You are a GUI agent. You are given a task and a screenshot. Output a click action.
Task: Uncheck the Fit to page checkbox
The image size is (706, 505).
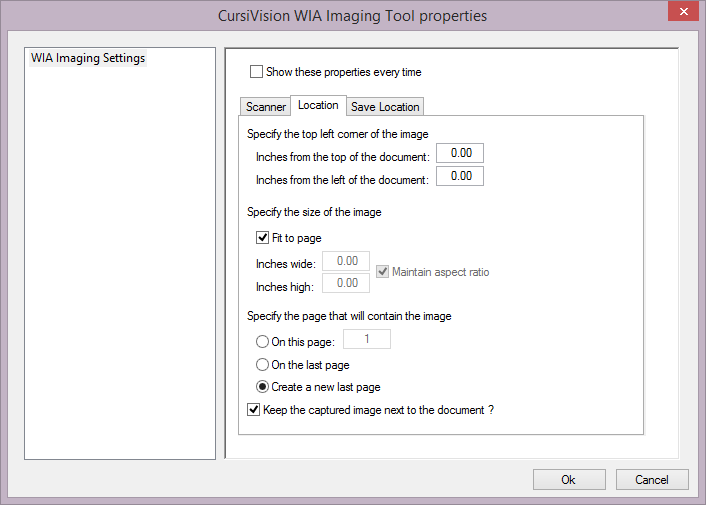pos(263,238)
